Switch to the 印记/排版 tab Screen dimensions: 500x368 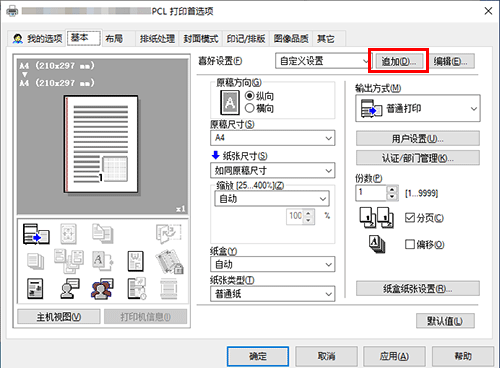tap(246, 39)
